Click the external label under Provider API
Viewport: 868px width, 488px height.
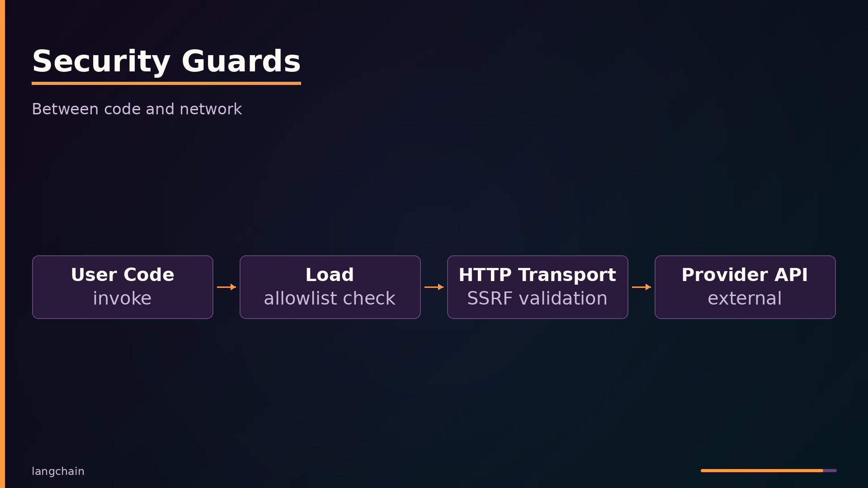pos(745,298)
